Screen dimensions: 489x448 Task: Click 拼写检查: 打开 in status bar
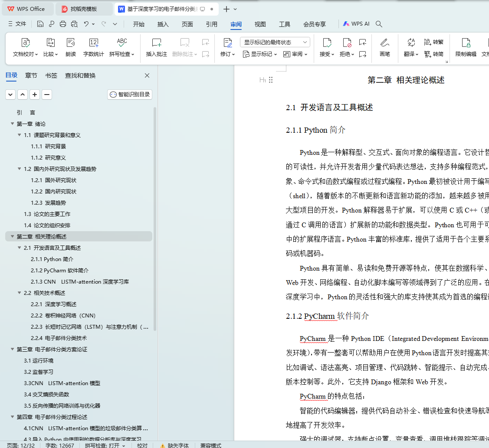click(x=105, y=445)
